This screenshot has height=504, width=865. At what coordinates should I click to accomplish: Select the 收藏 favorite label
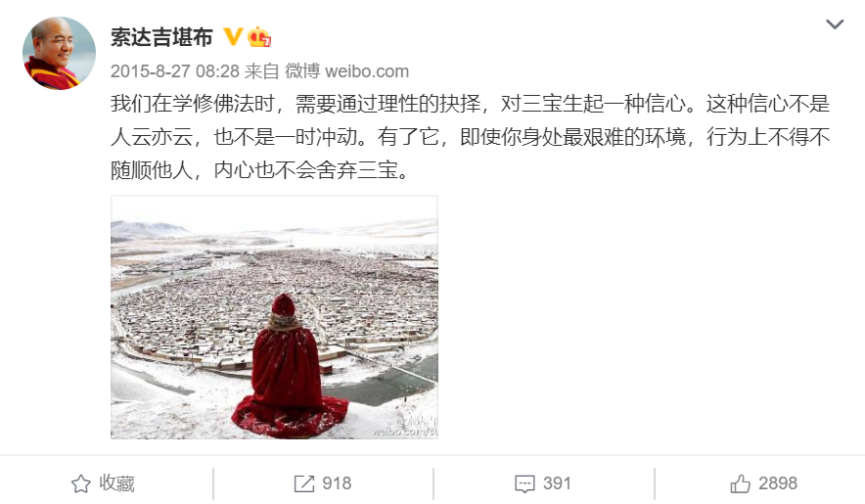click(x=117, y=483)
